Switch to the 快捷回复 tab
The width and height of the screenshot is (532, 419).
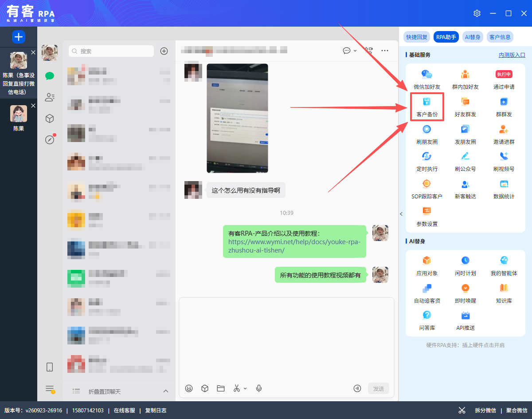click(417, 37)
